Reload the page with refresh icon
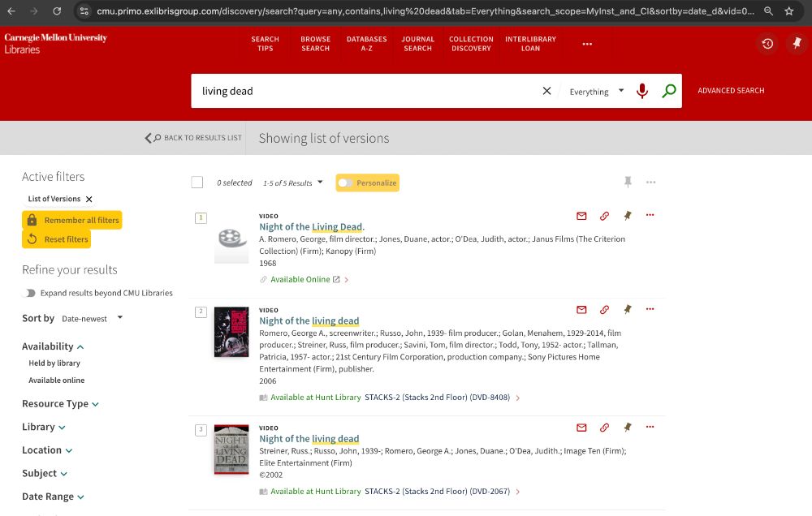Image resolution: width=812 pixels, height=516 pixels. coord(57,11)
